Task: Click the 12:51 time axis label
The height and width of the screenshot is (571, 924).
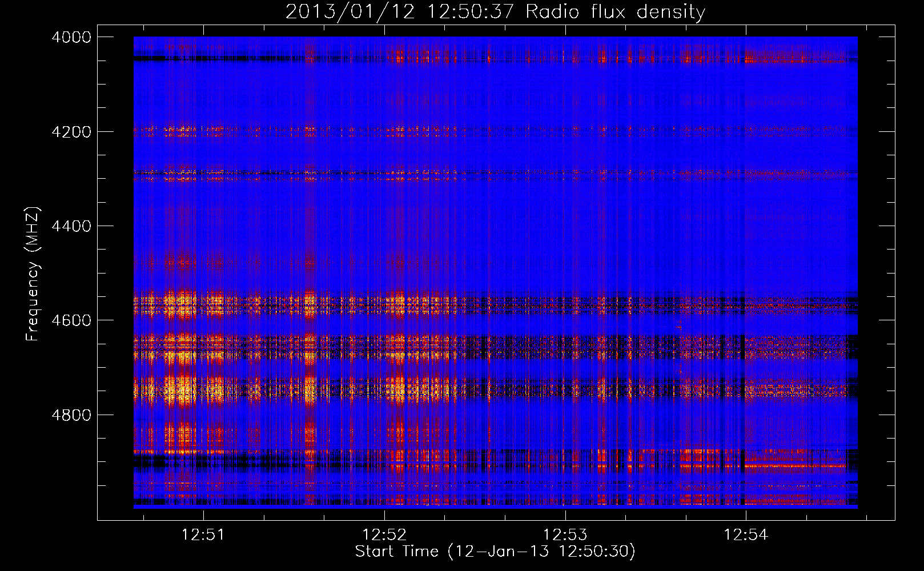Action: pos(203,534)
